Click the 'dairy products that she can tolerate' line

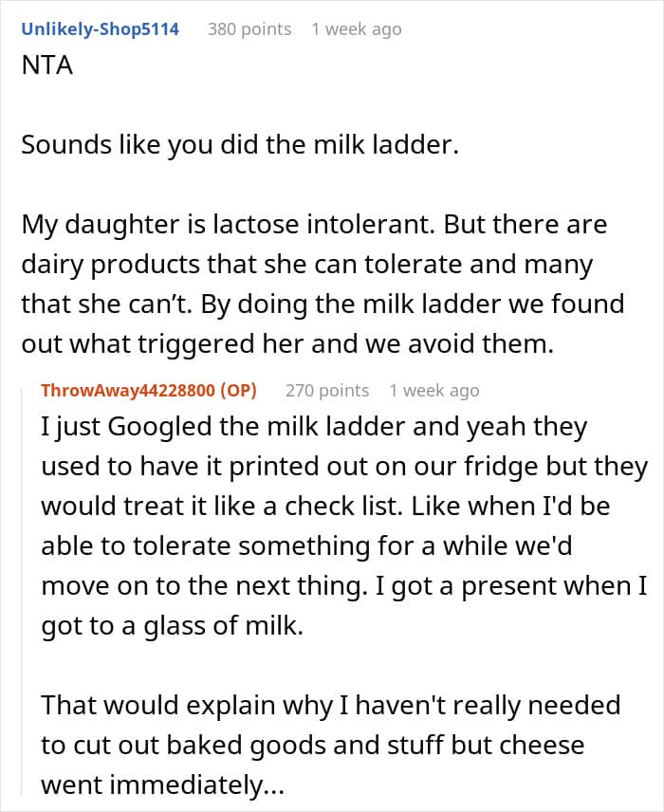pyautogui.click(x=306, y=265)
